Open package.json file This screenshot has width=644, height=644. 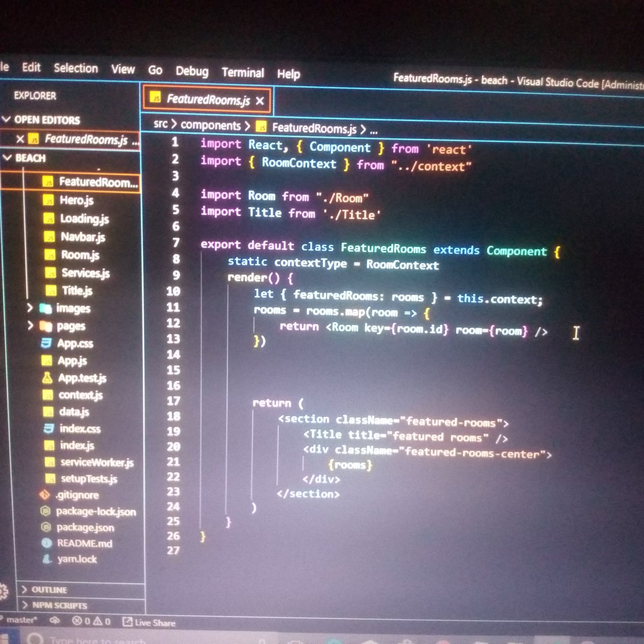(x=85, y=528)
